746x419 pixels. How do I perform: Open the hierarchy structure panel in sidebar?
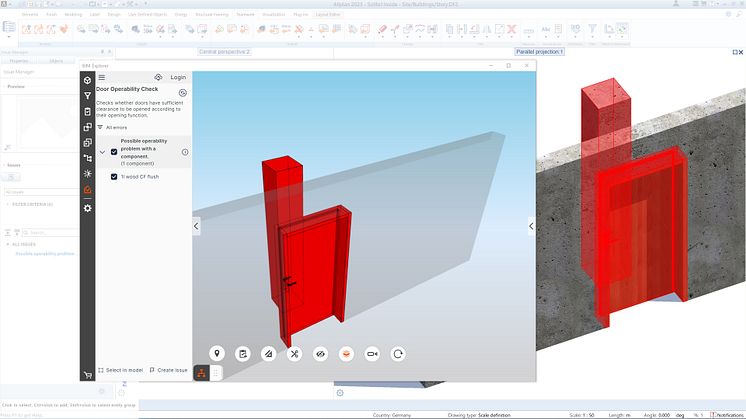pyautogui.click(x=88, y=158)
